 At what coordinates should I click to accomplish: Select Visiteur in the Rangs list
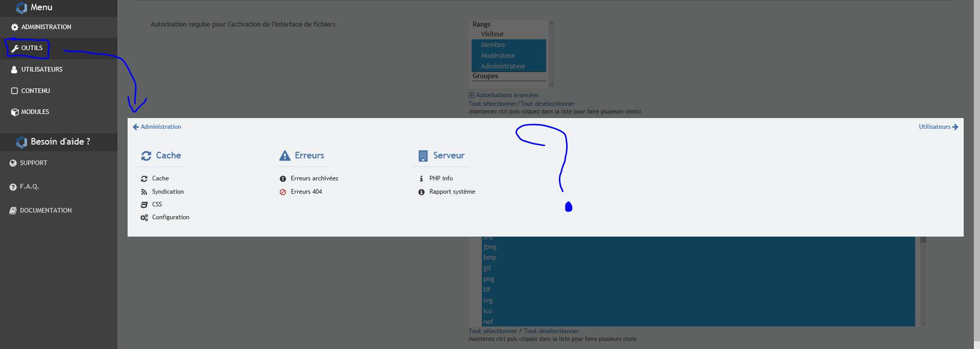click(x=492, y=34)
